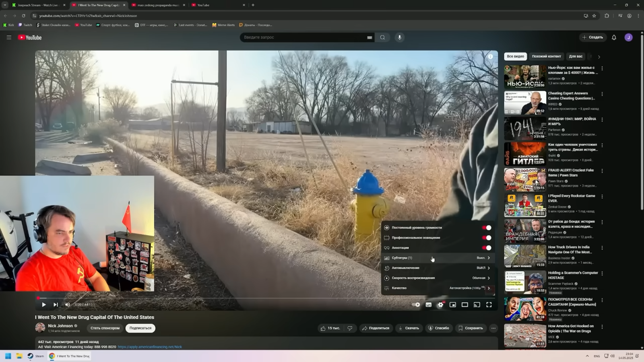This screenshot has width=644, height=362.
Task: Select the Все видео chip
Action: click(x=515, y=56)
